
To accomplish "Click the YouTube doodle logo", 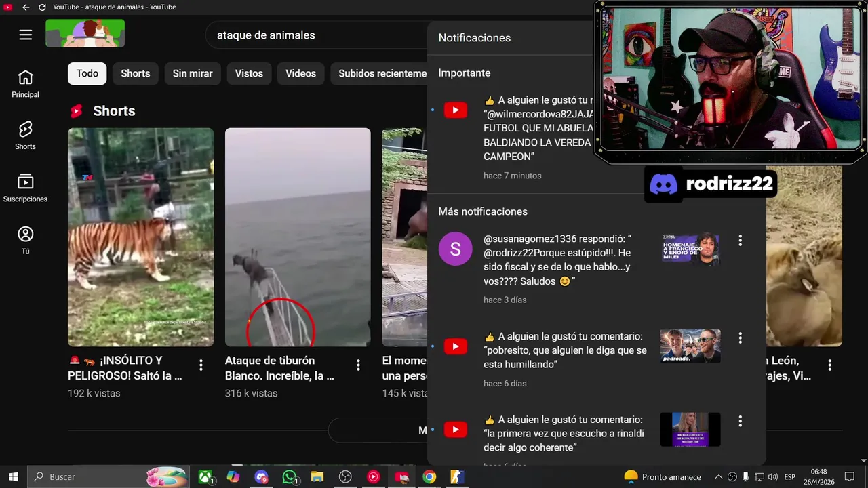I will click(85, 33).
